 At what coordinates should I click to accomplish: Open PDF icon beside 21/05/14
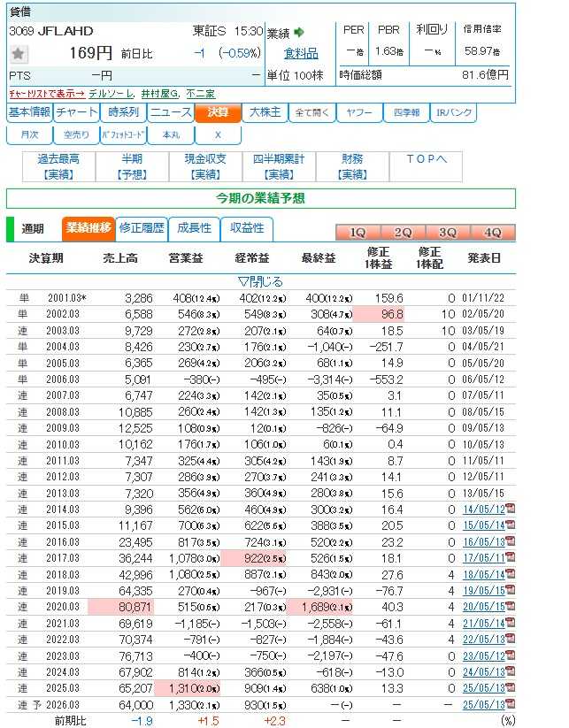pos(511,623)
